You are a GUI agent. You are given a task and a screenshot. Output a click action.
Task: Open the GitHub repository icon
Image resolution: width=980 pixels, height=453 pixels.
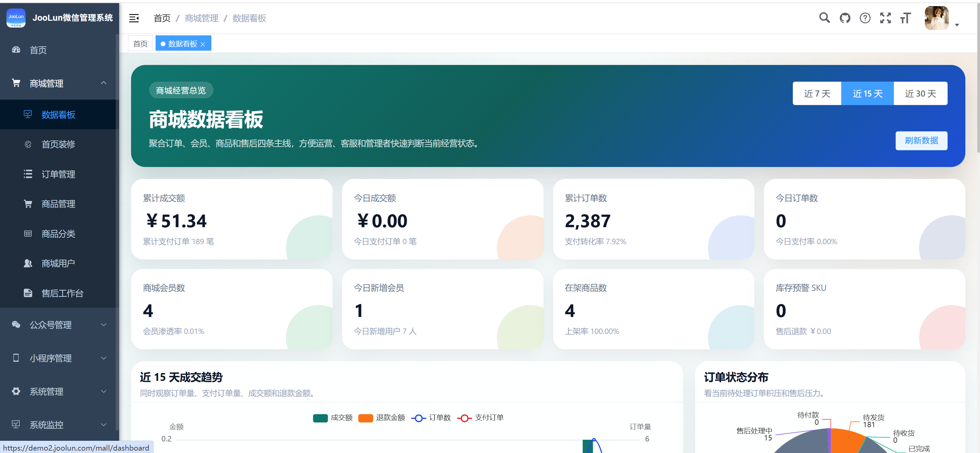[845, 18]
